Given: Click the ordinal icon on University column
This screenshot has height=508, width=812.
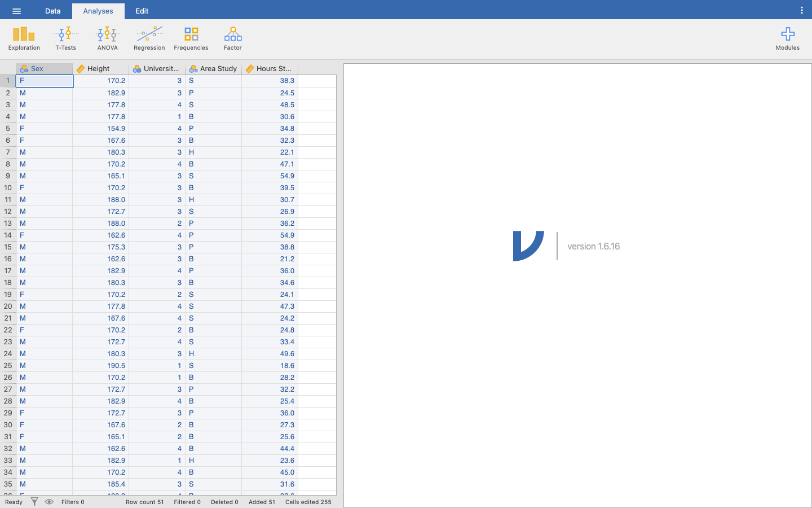Looking at the screenshot, I should (137, 69).
